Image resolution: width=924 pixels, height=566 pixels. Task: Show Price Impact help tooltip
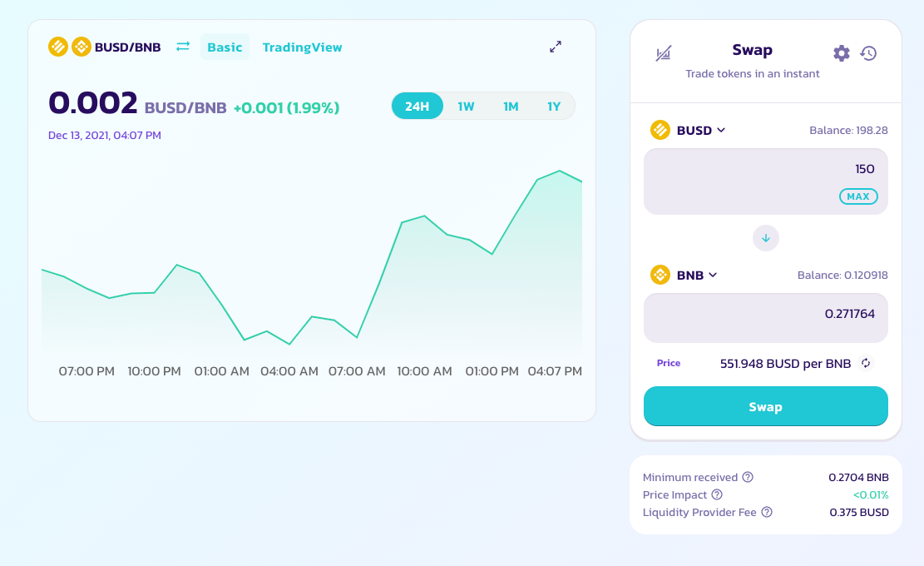click(x=717, y=494)
